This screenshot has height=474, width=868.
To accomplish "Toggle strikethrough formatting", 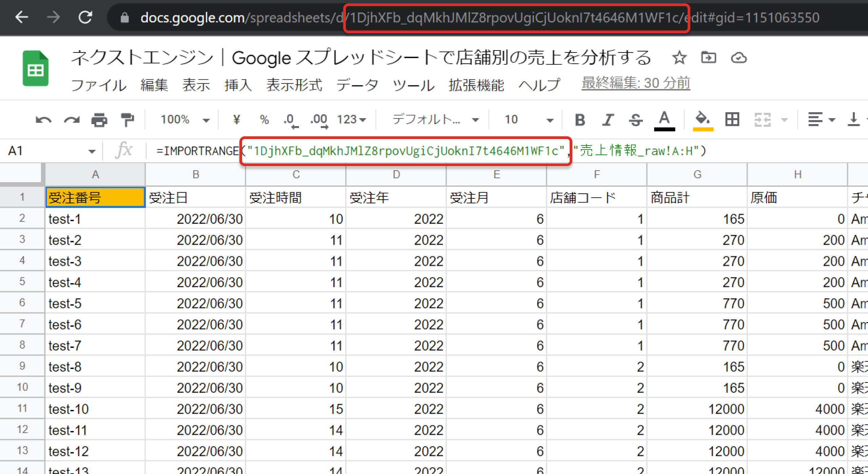I will click(635, 120).
